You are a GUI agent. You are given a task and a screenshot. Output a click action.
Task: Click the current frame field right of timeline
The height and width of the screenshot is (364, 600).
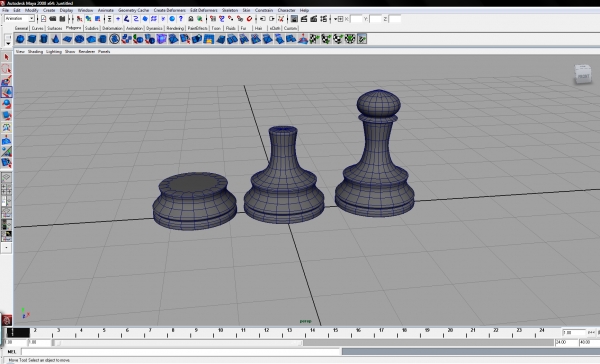[574, 333]
